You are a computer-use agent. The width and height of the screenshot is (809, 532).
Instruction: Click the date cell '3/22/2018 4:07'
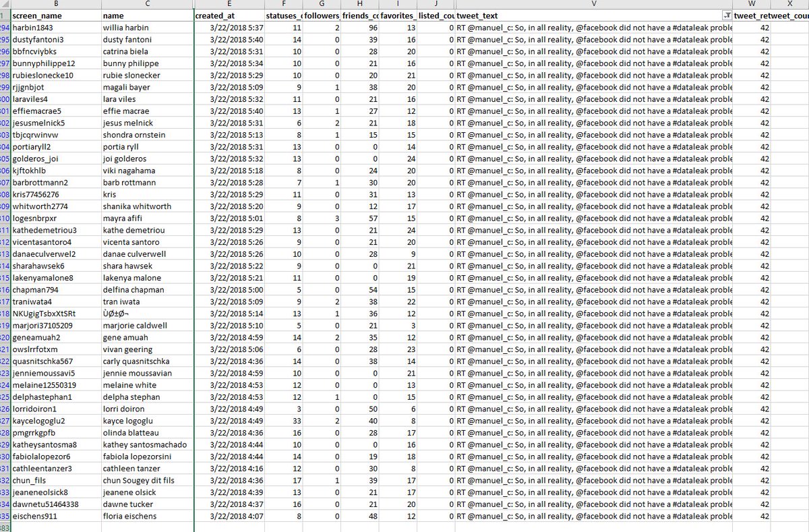click(229, 516)
